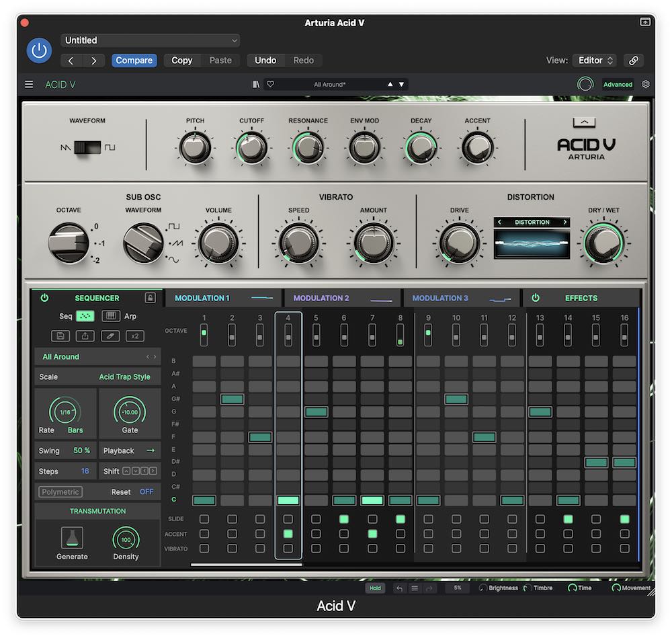Toggle the sequencer power icon

point(44,298)
